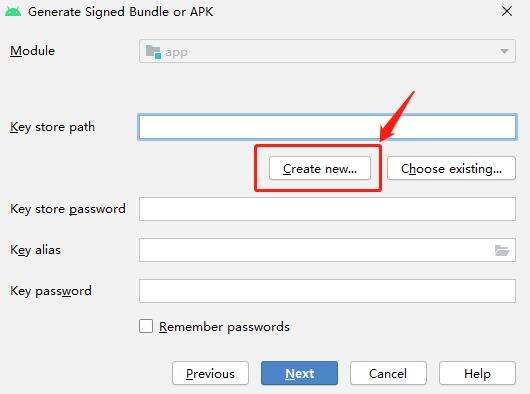Close the Generate Signed Bundle dialog
This screenshot has height=394, width=530.
pyautogui.click(x=507, y=11)
